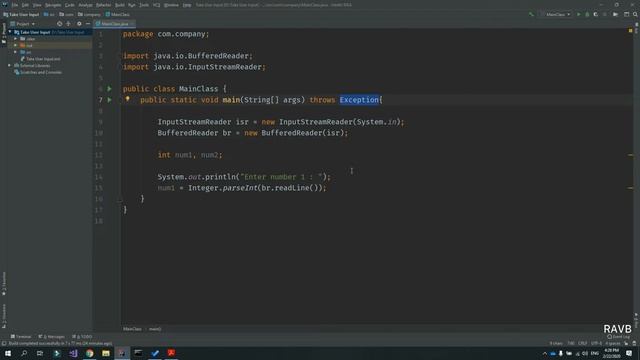
Task: Expand the out folder
Action: pyautogui.click(x=16, y=45)
